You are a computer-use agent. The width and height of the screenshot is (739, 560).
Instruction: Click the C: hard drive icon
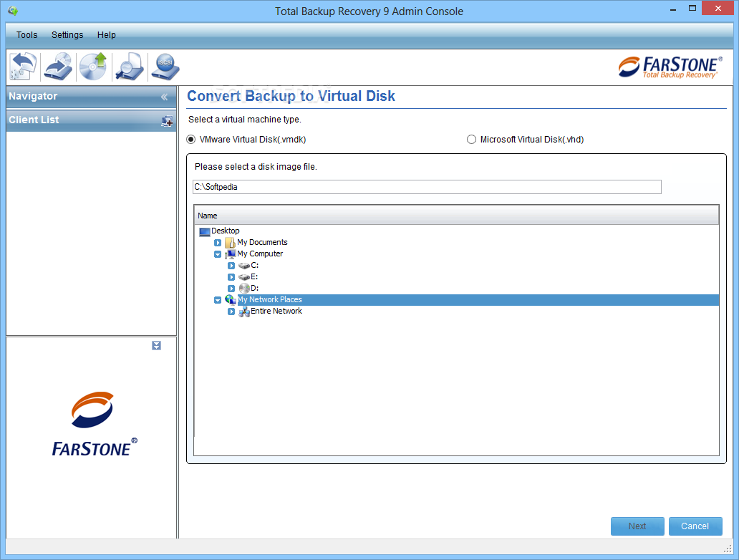243,266
